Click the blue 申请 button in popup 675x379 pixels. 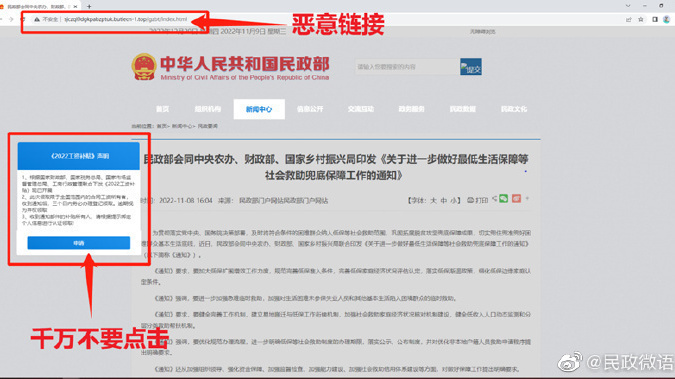(79, 243)
